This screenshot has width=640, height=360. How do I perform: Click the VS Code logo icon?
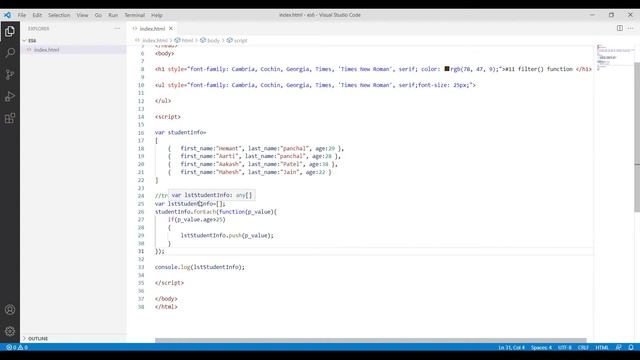pyautogui.click(x=7, y=15)
